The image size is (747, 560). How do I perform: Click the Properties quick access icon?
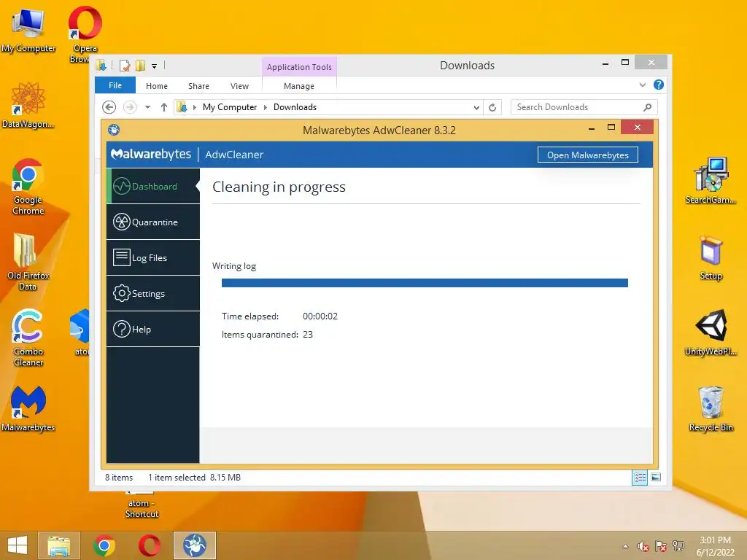[125, 66]
